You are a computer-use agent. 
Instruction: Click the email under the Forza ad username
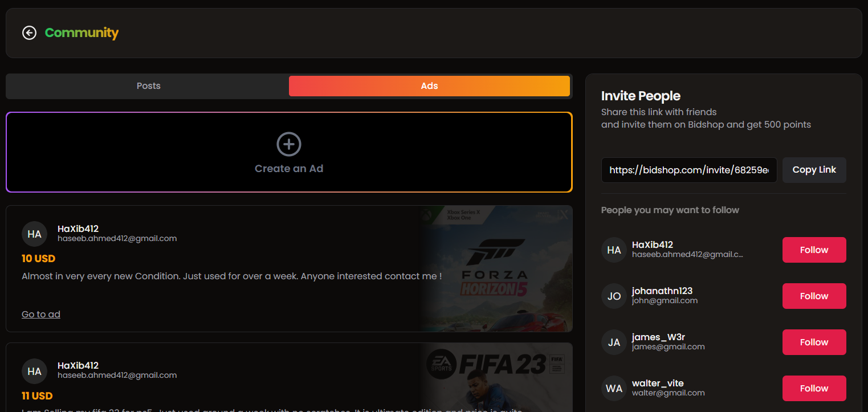point(117,239)
